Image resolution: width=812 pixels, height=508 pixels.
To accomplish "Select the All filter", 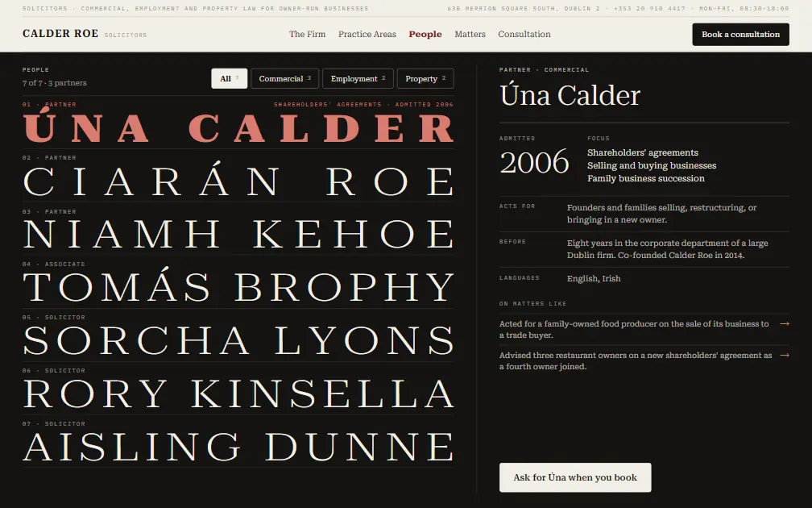I will pyautogui.click(x=230, y=79).
